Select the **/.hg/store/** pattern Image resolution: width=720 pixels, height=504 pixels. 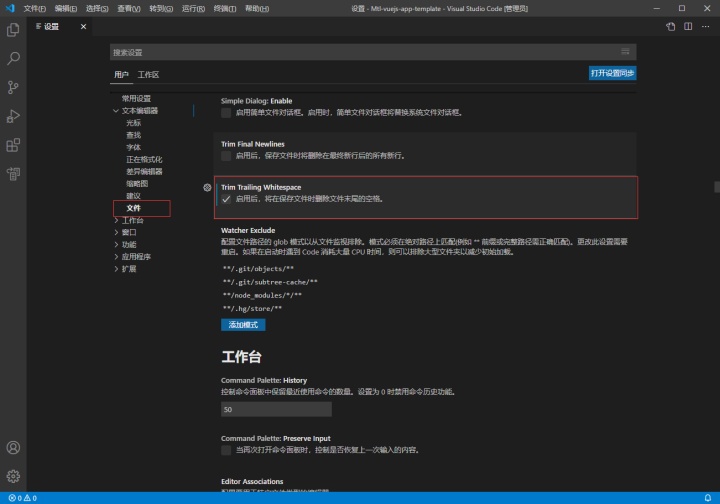click(252, 308)
